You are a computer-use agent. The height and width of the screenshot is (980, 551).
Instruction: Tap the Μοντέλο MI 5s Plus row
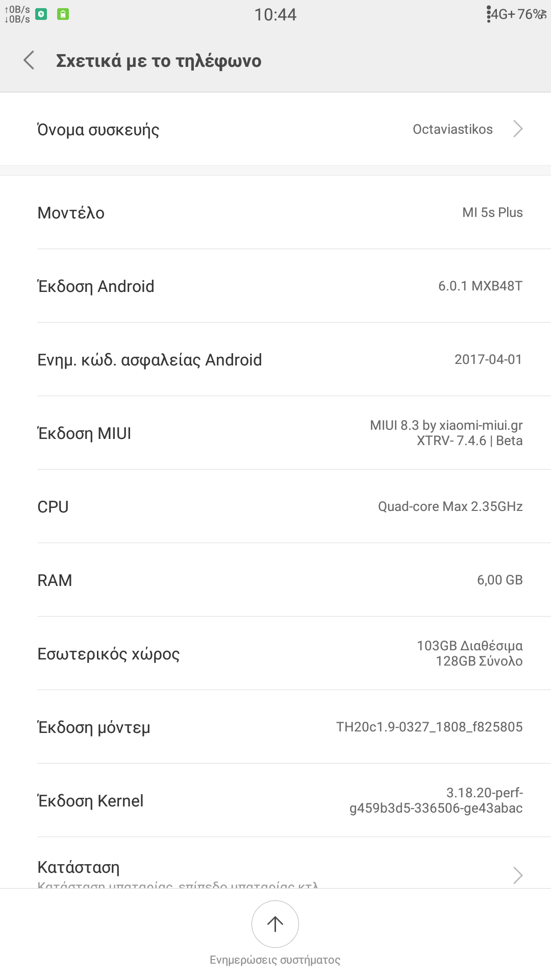(x=275, y=212)
